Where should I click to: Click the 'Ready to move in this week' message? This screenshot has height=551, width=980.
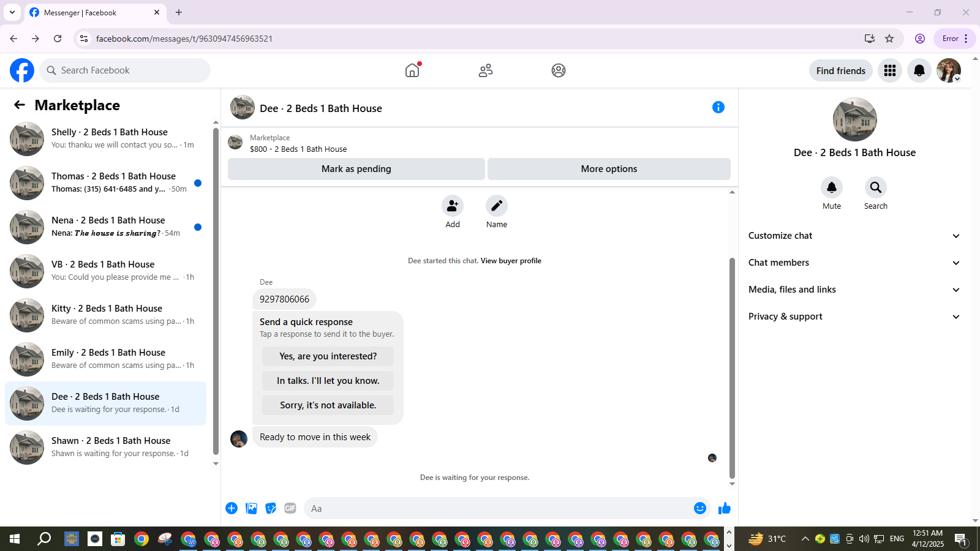(x=315, y=437)
